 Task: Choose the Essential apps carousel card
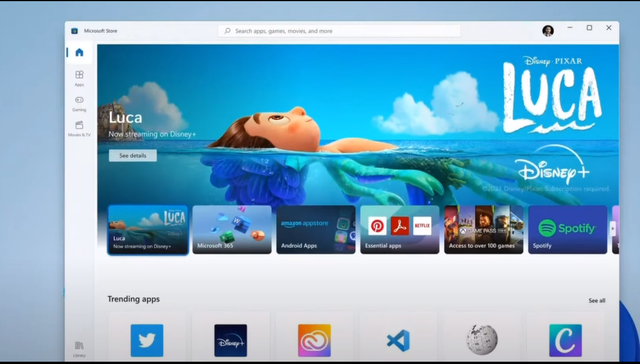tap(400, 230)
